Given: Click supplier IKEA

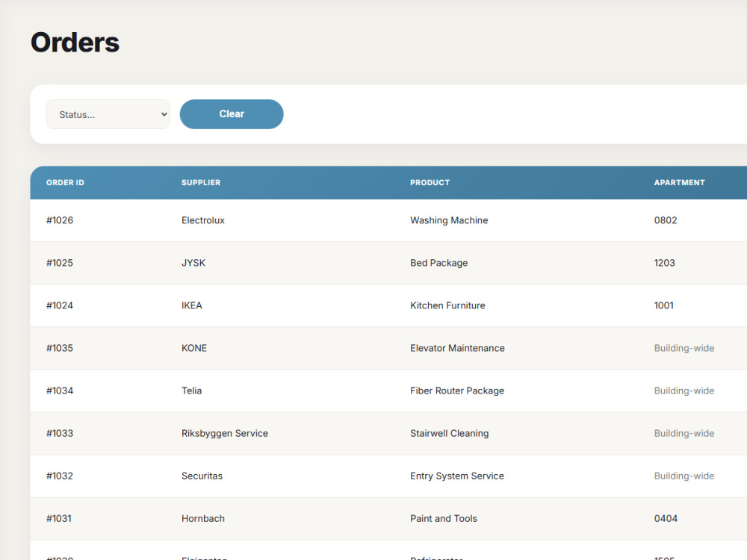Looking at the screenshot, I should point(191,305).
